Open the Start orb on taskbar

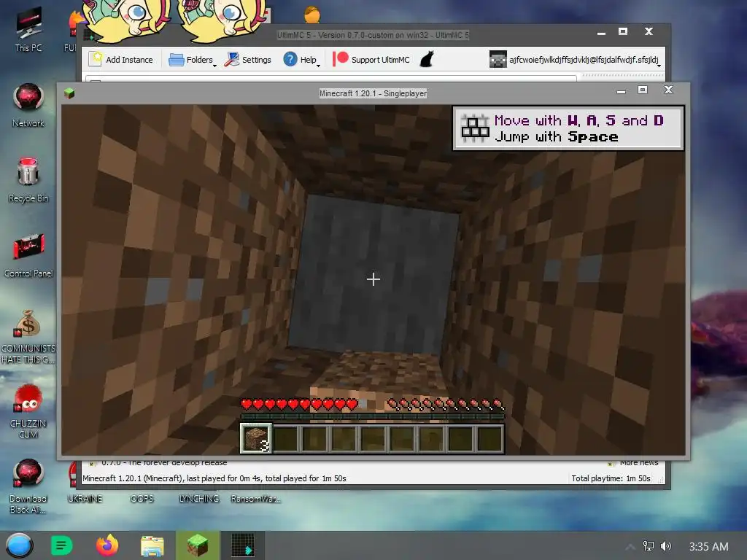point(20,545)
